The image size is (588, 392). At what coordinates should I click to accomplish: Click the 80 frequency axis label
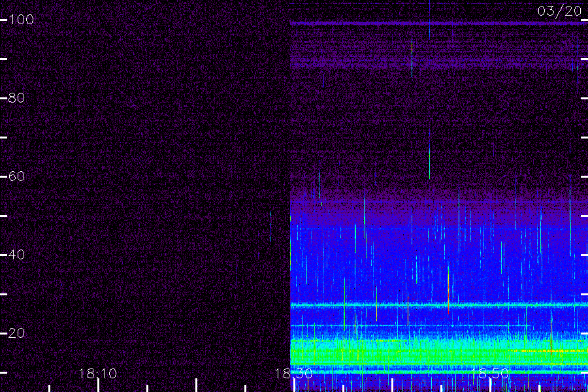[16, 98]
